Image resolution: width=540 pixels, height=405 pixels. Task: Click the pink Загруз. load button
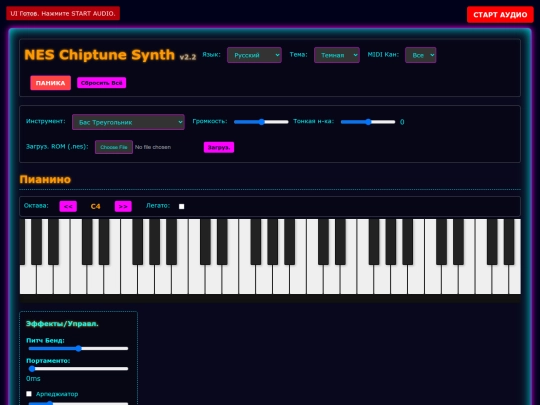[x=219, y=147]
